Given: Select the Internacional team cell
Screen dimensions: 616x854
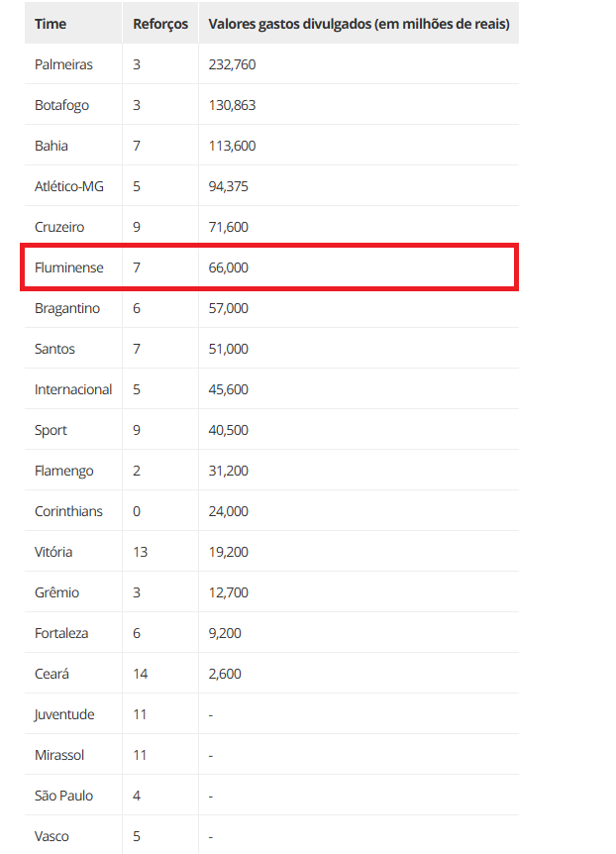Looking at the screenshot, I should click(73, 389).
